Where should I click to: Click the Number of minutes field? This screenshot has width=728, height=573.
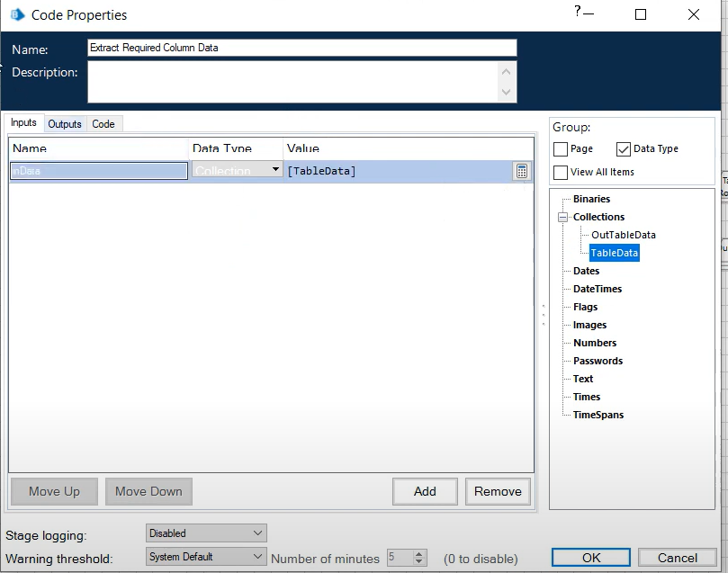400,557
